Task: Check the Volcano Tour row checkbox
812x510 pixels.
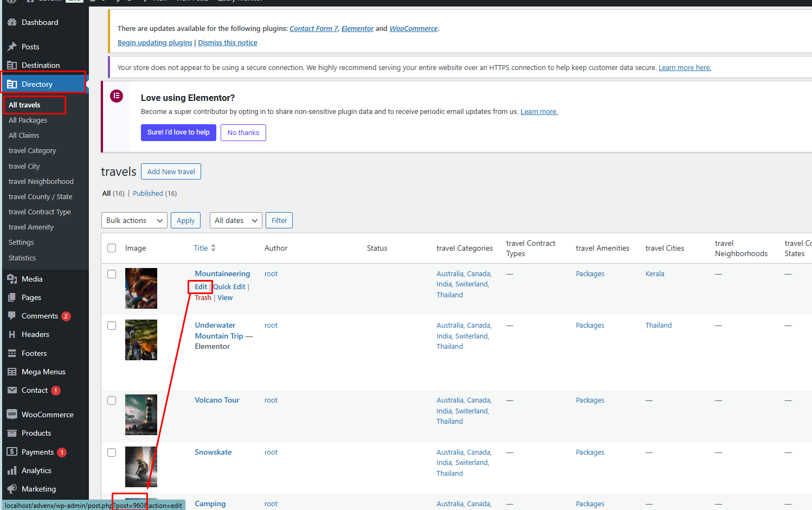Action: [x=112, y=400]
